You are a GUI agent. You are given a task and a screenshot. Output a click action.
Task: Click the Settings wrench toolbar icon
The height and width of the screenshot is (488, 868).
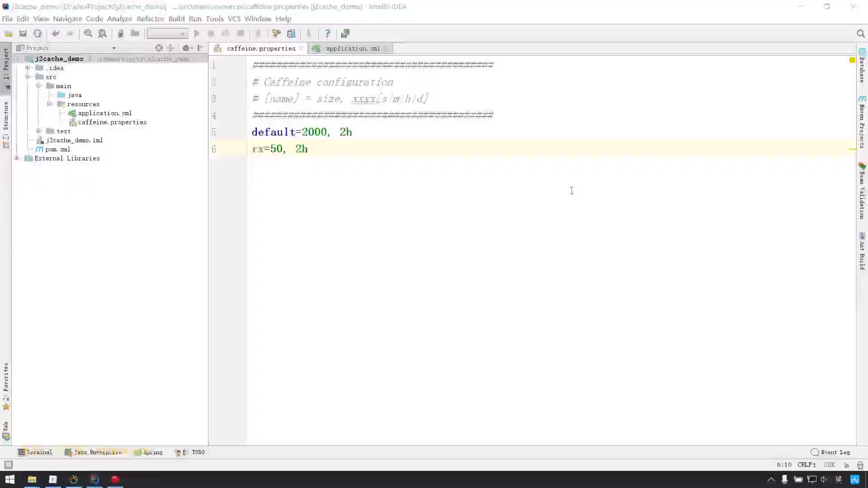276,34
